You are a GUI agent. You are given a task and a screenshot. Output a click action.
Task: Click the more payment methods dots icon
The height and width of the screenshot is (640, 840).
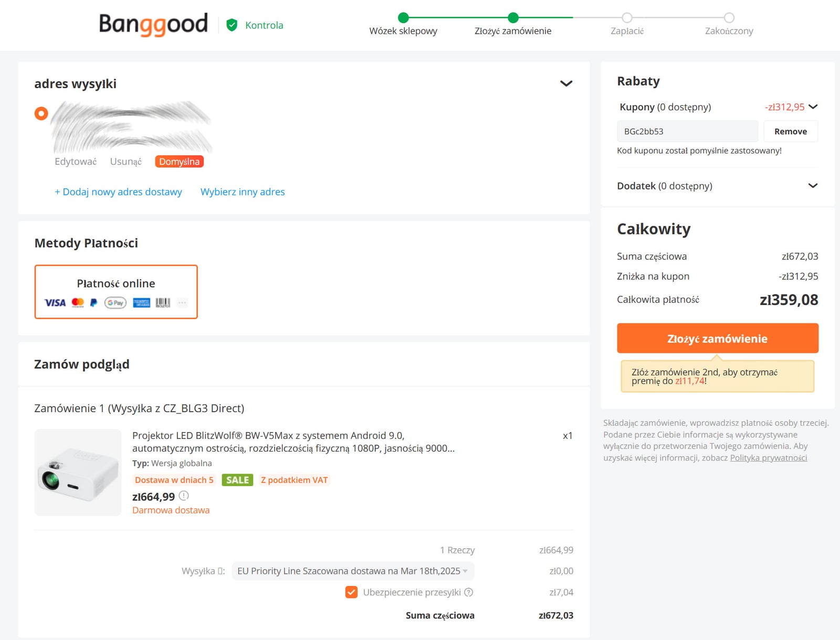(x=182, y=302)
